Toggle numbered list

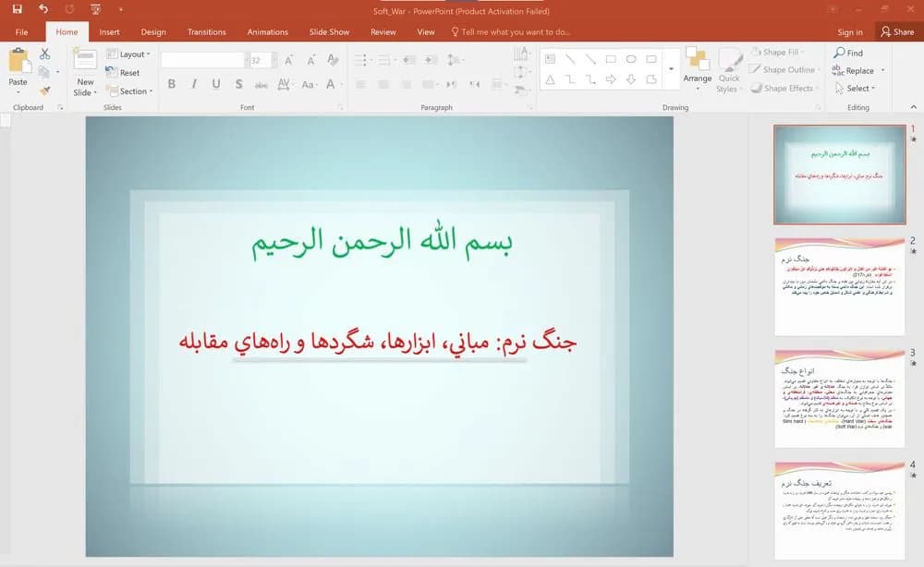pos(386,60)
